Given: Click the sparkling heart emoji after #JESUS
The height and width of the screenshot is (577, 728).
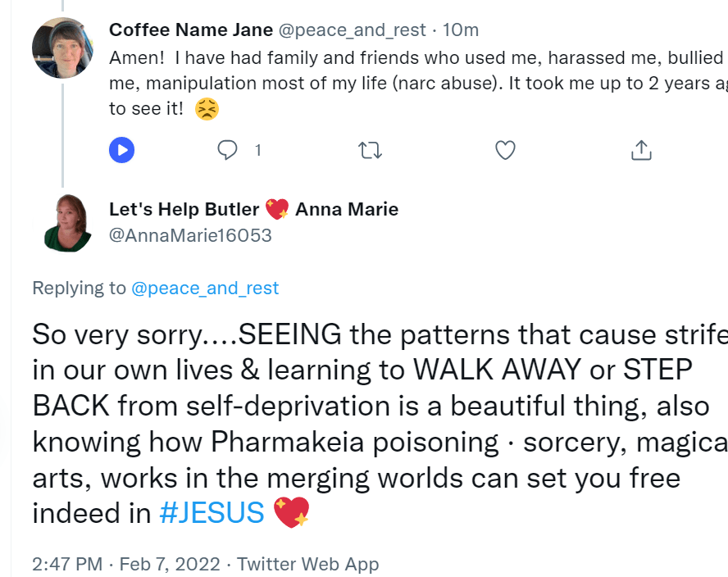Looking at the screenshot, I should click(x=291, y=513).
